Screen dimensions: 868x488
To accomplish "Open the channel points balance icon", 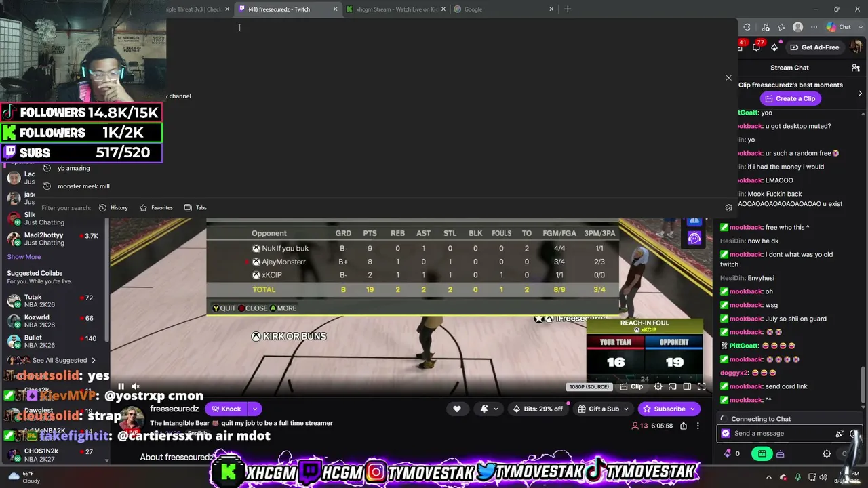I will pyautogui.click(x=732, y=453).
